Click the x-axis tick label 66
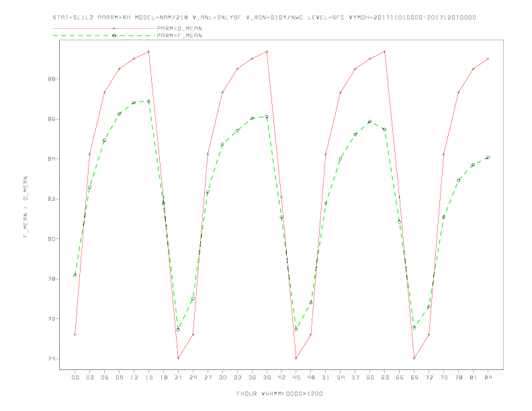The height and width of the screenshot is (411, 532). pos(400,377)
